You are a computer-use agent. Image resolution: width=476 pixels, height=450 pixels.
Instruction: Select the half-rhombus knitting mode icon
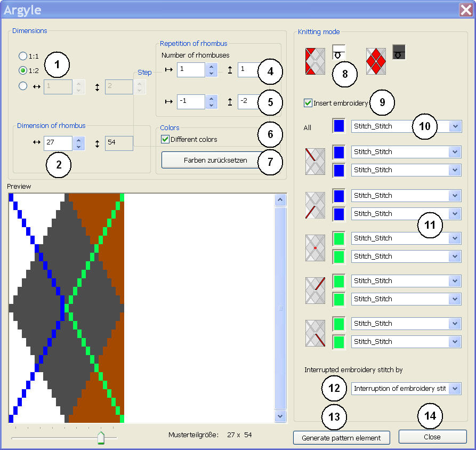pos(314,61)
